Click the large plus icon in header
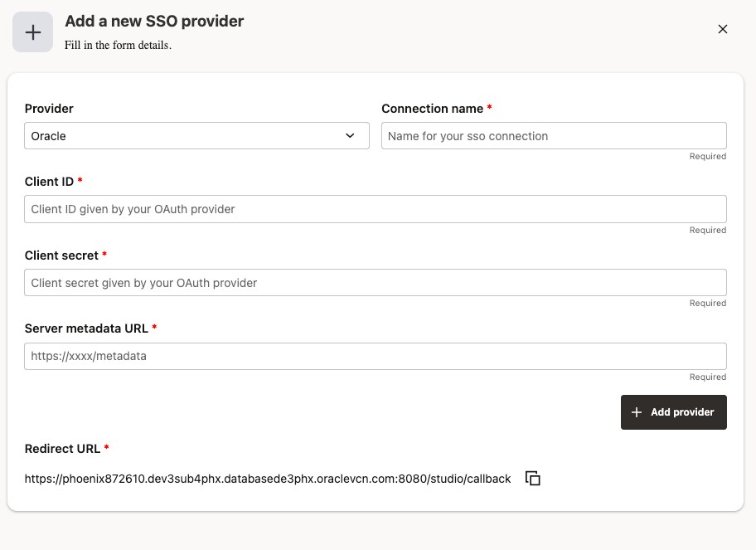The width and height of the screenshot is (756, 550). tap(33, 32)
